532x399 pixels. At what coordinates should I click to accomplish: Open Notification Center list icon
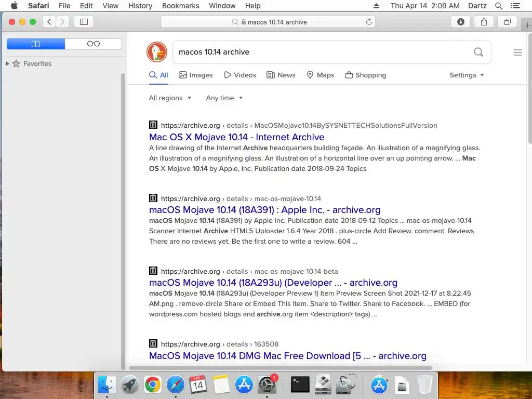(x=515, y=6)
